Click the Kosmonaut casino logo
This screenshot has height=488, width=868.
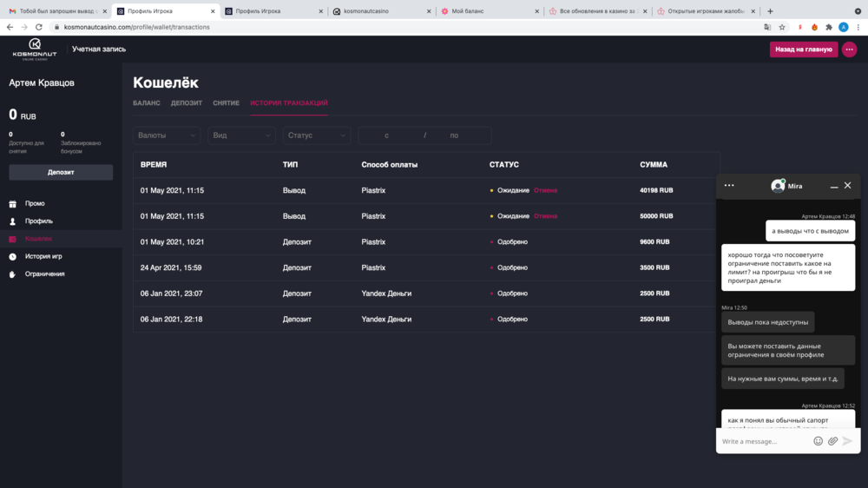pos(35,49)
